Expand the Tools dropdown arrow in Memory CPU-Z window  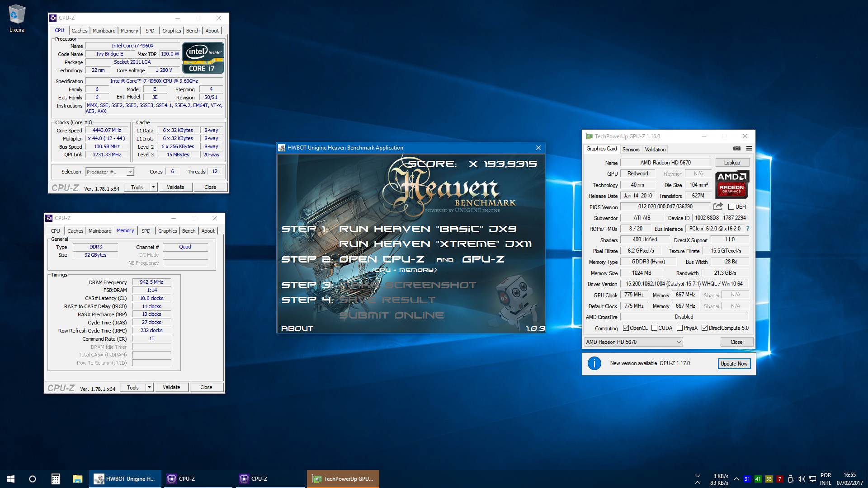tap(149, 387)
